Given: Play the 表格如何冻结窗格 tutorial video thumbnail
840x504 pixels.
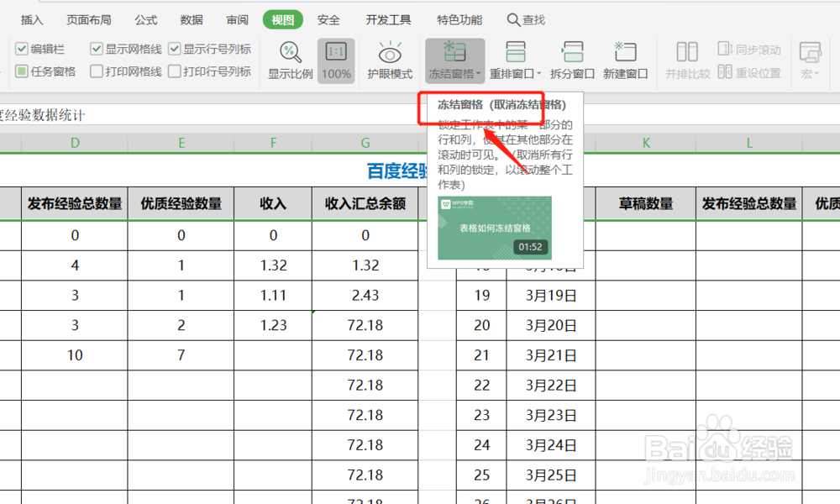Looking at the screenshot, I should tap(495, 226).
